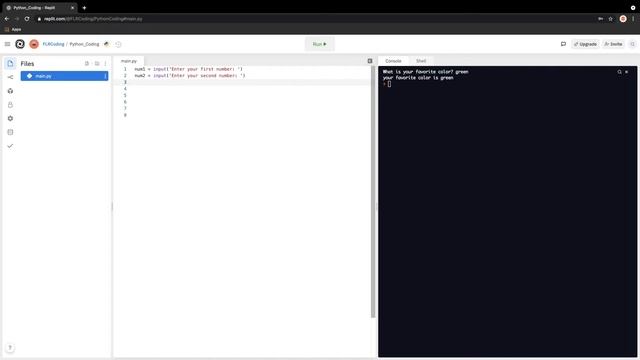Click the Upgrade button

[585, 44]
